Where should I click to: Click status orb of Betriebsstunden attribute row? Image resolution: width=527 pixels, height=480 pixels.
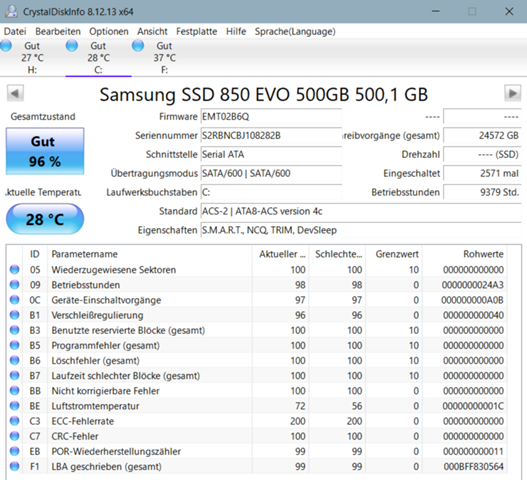point(14,285)
